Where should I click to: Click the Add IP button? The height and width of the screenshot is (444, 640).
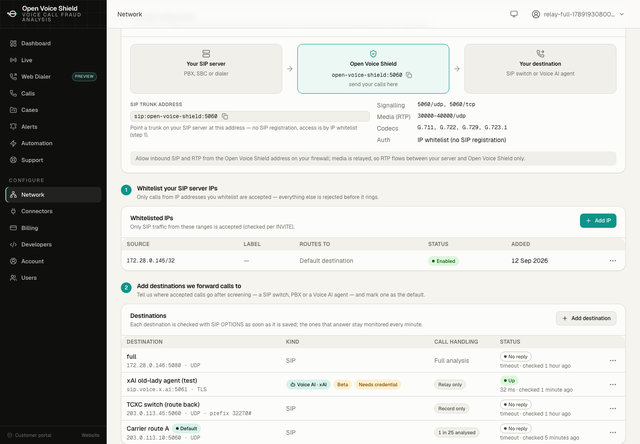[x=598, y=221]
